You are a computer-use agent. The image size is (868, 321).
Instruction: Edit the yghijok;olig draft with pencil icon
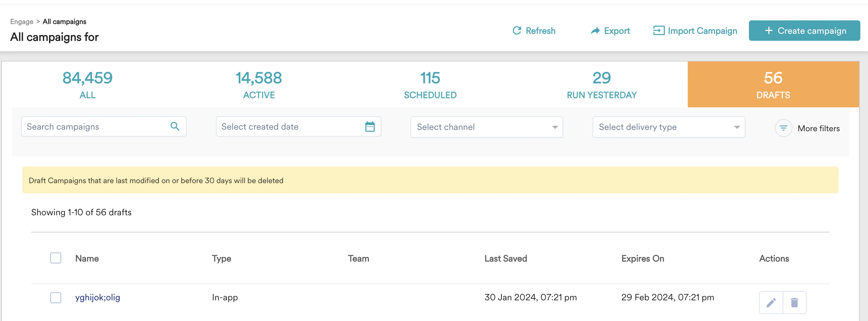[771, 303]
